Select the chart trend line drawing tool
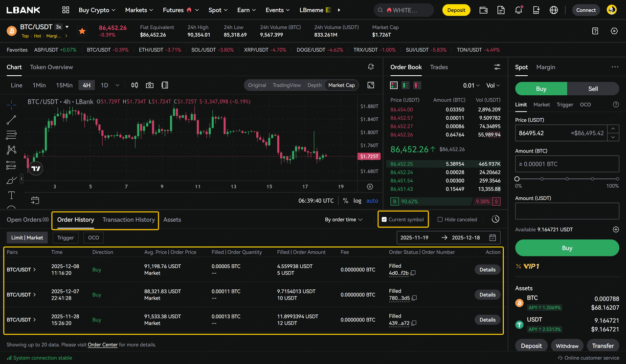 (11, 120)
